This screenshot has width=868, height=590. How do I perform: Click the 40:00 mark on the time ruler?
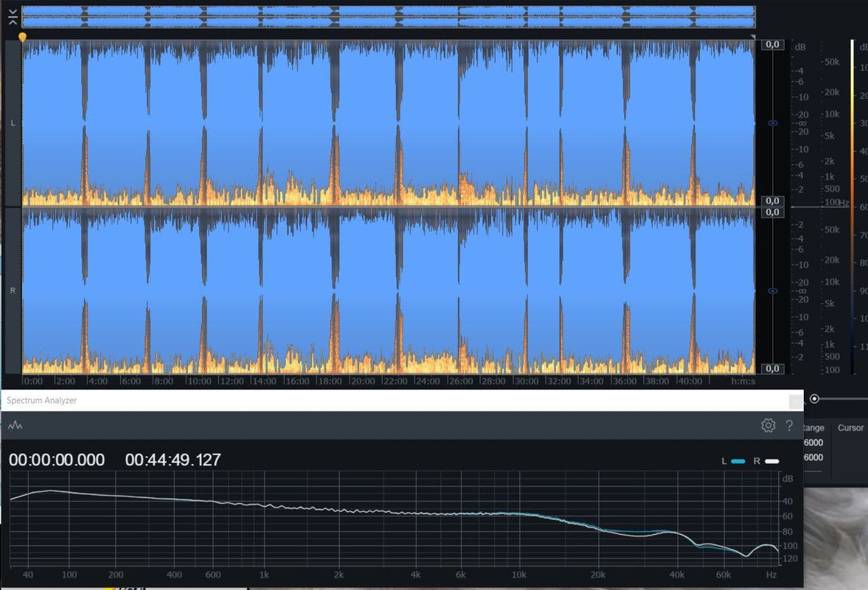[x=690, y=381]
